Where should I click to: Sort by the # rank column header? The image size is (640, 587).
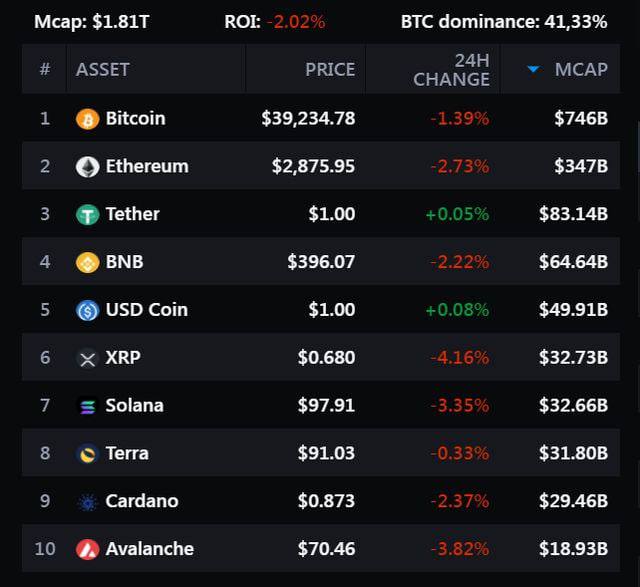click(44, 69)
